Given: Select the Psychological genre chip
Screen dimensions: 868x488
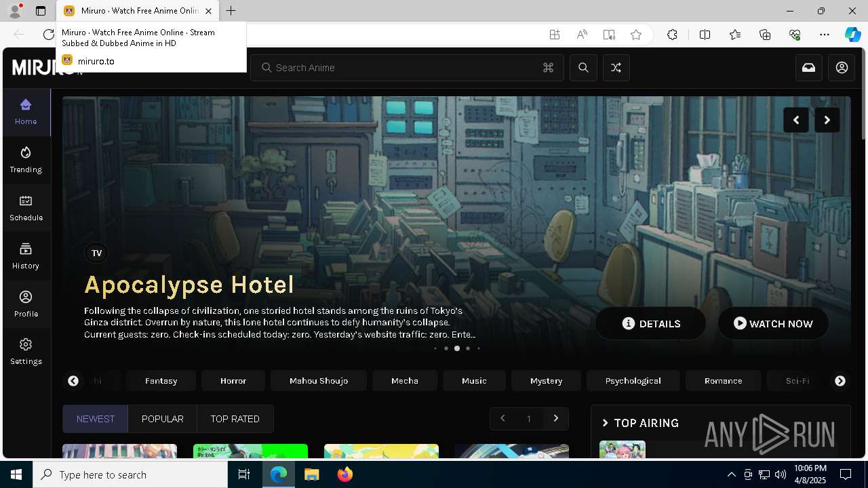Looking at the screenshot, I should click(633, 381).
